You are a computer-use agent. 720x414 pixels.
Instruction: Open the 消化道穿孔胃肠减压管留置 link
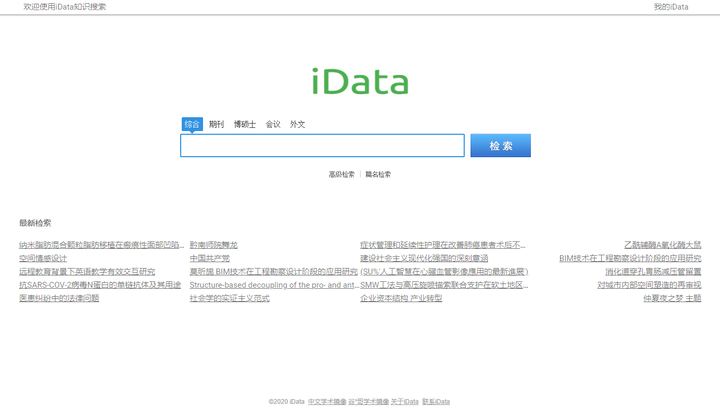pyautogui.click(x=653, y=272)
